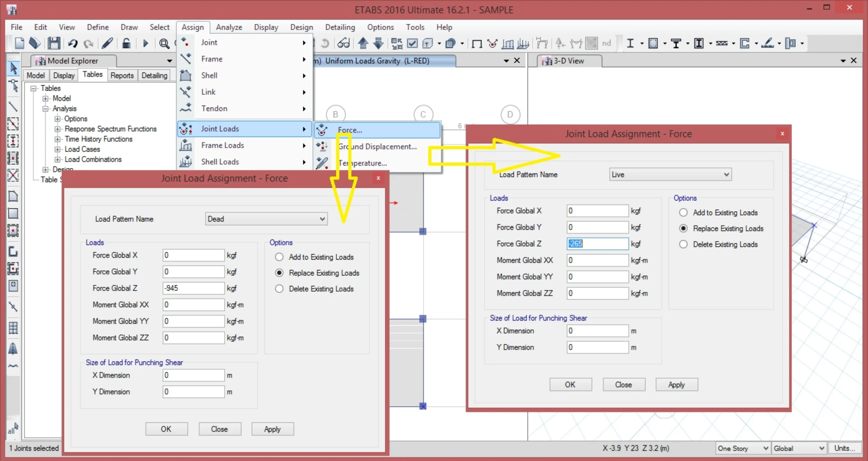Expand the Model node in the tree
Viewport: 868px width, 461px height.
[x=45, y=99]
